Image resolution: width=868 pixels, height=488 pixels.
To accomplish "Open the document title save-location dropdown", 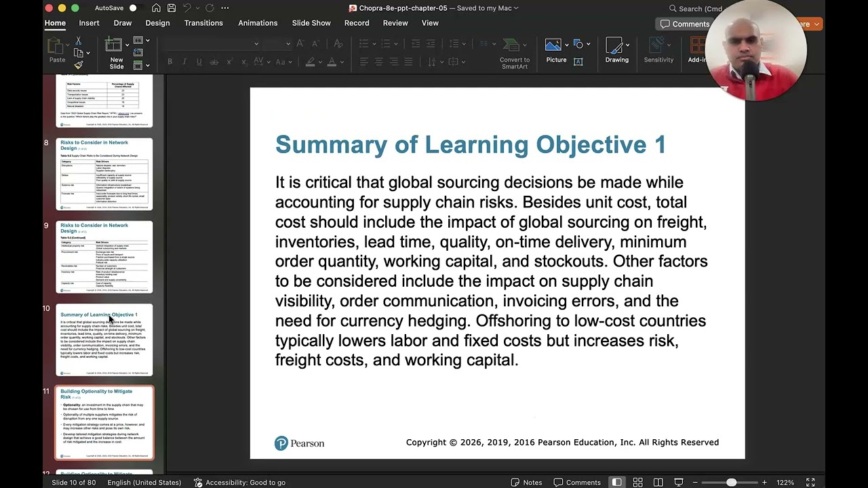I will tap(516, 8).
